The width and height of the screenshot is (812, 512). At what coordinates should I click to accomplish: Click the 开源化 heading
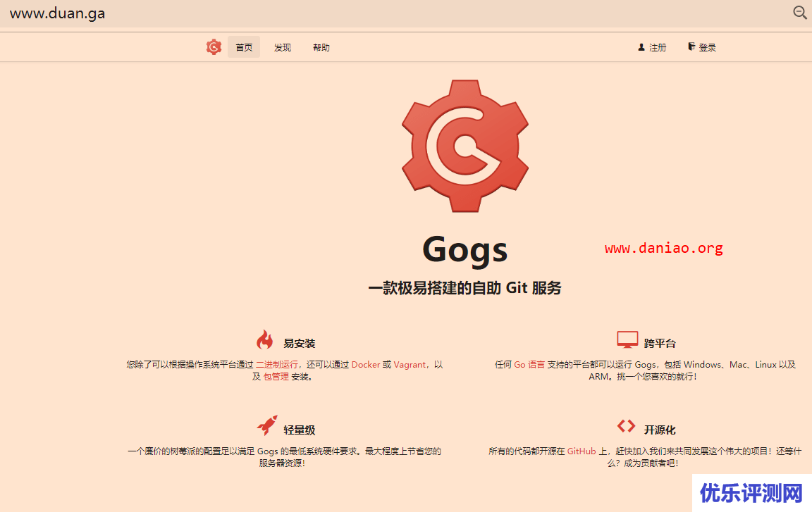coord(660,430)
